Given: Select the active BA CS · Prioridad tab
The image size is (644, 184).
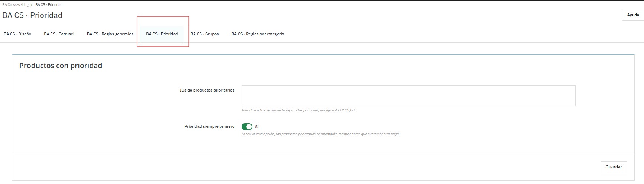Looking at the screenshot, I should point(162,34).
